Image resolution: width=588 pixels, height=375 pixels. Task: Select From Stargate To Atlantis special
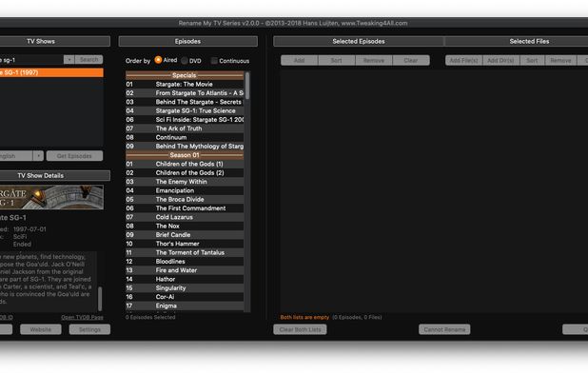[185, 93]
